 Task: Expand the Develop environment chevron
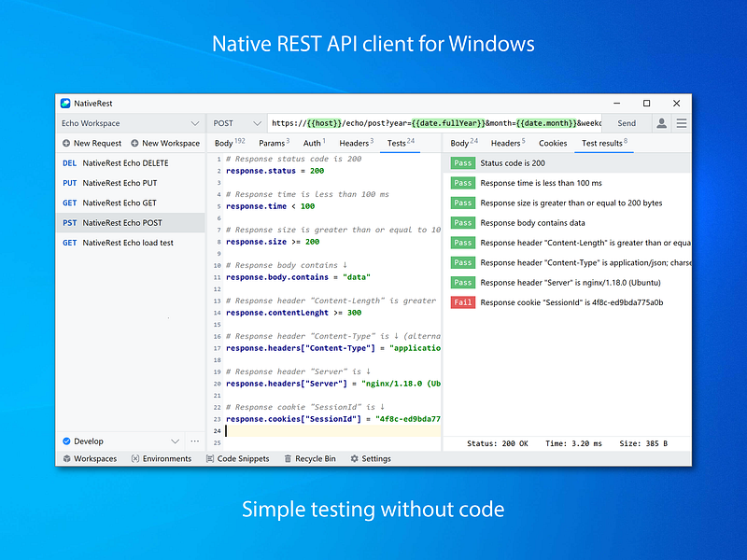(x=176, y=441)
